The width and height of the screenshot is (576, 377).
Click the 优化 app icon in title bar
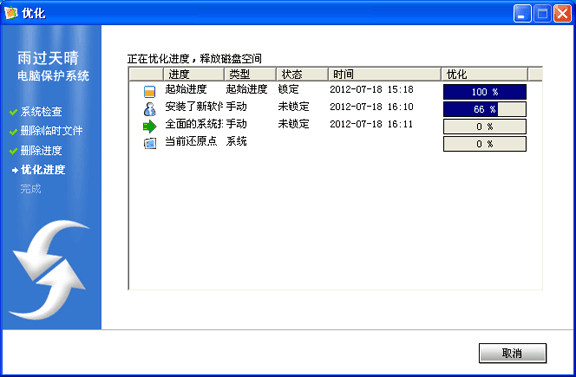pyautogui.click(x=11, y=13)
